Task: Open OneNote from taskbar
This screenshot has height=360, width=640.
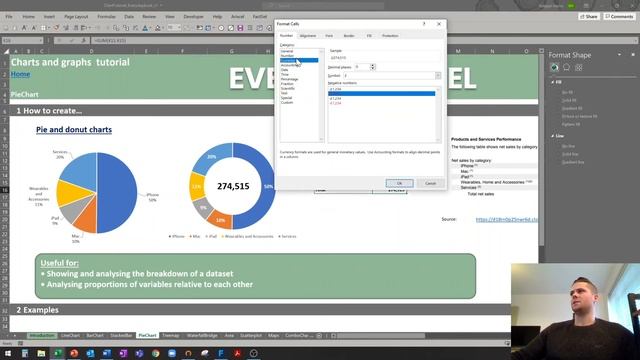Action: pos(123,353)
